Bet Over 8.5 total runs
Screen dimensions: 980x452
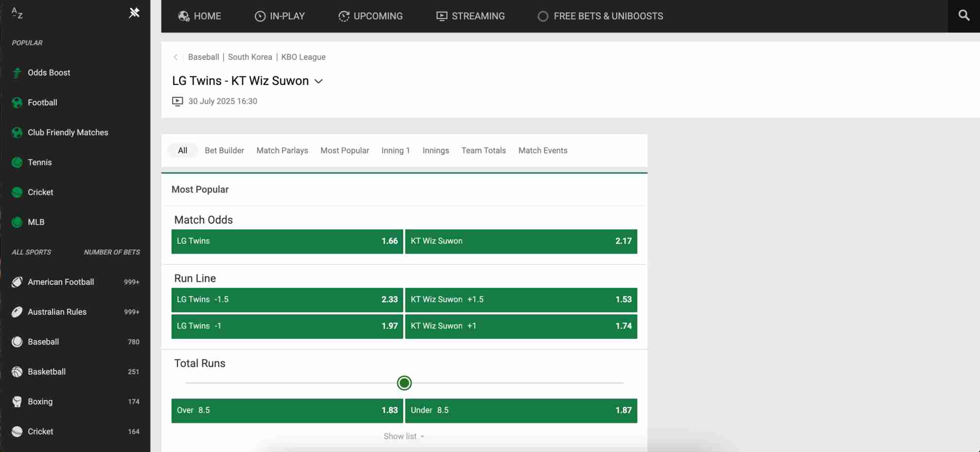(x=287, y=411)
